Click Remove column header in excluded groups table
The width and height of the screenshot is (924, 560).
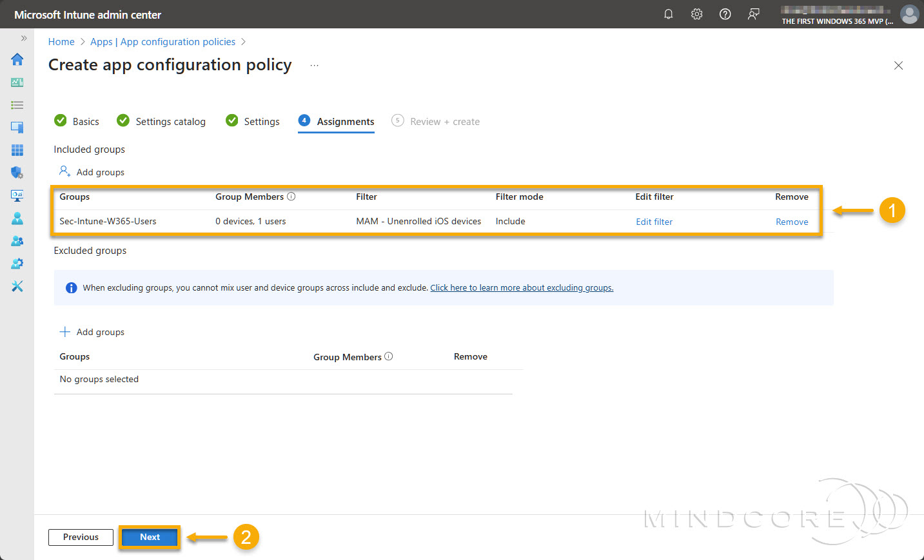click(471, 356)
